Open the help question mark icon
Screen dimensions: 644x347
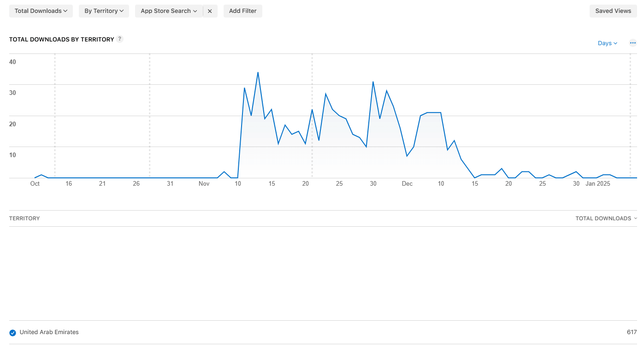(x=119, y=39)
